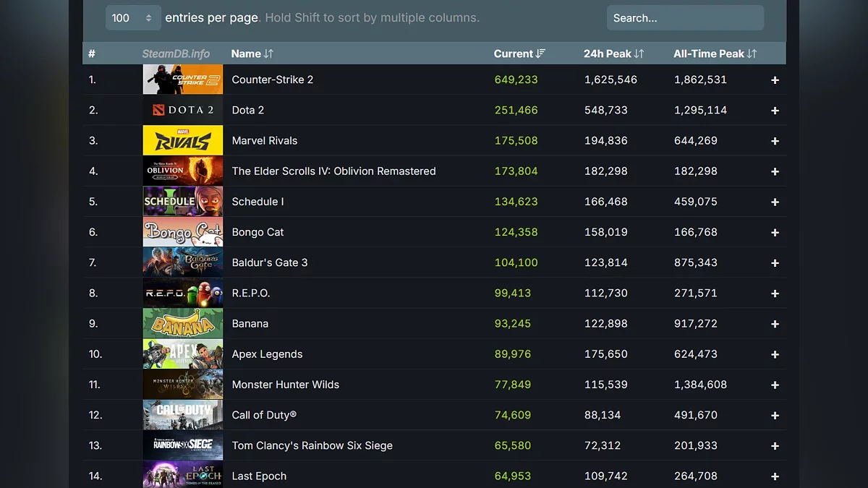Open the Call of Duty® name link
This screenshot has height=488, width=868.
pyautogui.click(x=265, y=415)
